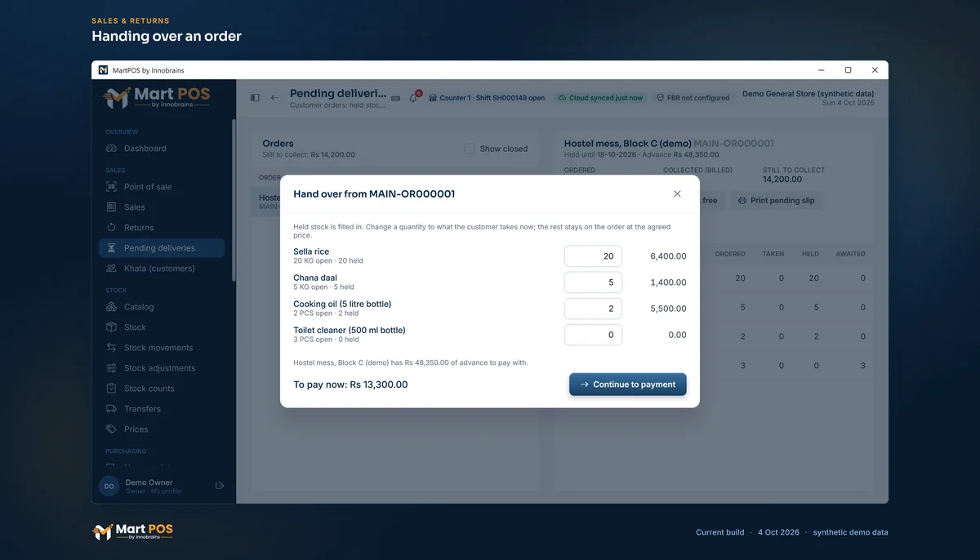980x560 pixels.
Task: Click the Chana daal quantity field
Action: click(593, 282)
